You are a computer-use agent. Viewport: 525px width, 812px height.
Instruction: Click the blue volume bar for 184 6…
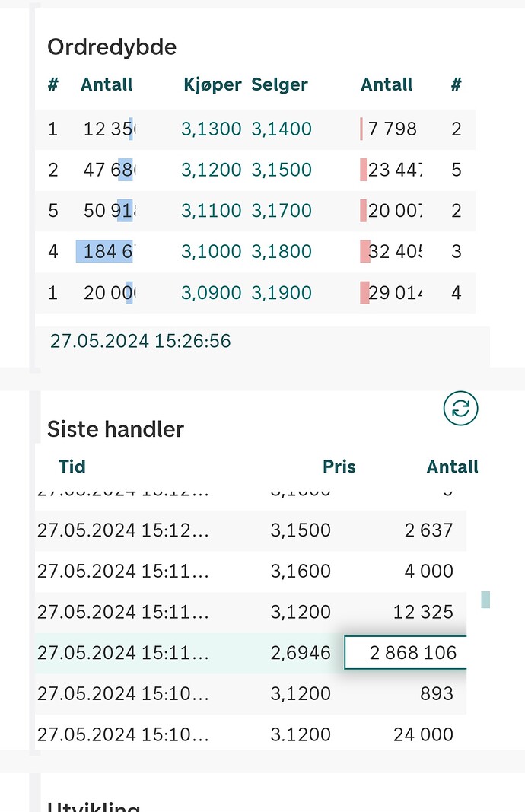[104, 252]
